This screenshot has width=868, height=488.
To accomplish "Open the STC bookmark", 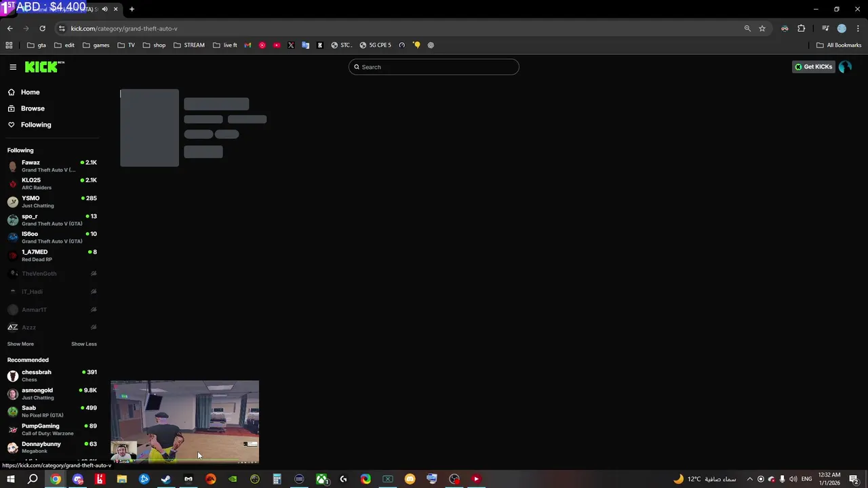I will pyautogui.click(x=341, y=45).
